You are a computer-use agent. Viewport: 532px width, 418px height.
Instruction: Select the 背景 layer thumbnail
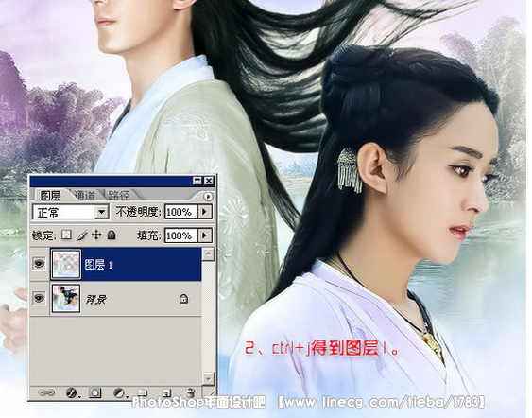(66, 299)
